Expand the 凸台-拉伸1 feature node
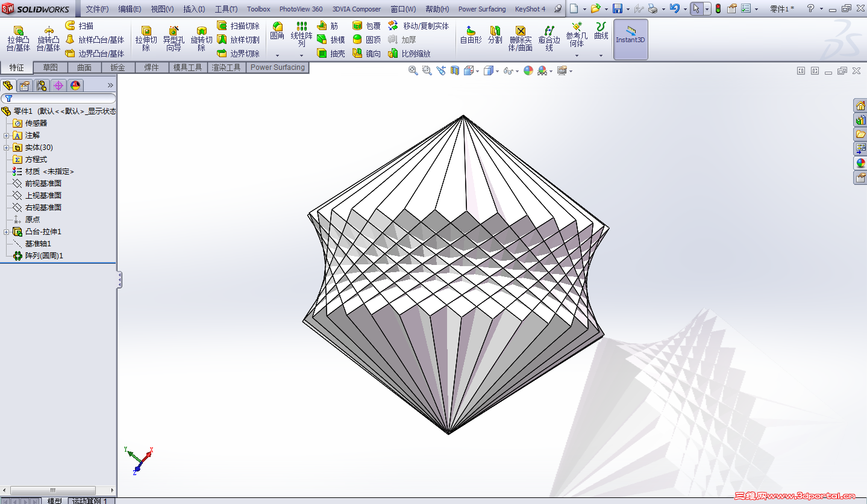 7,232
